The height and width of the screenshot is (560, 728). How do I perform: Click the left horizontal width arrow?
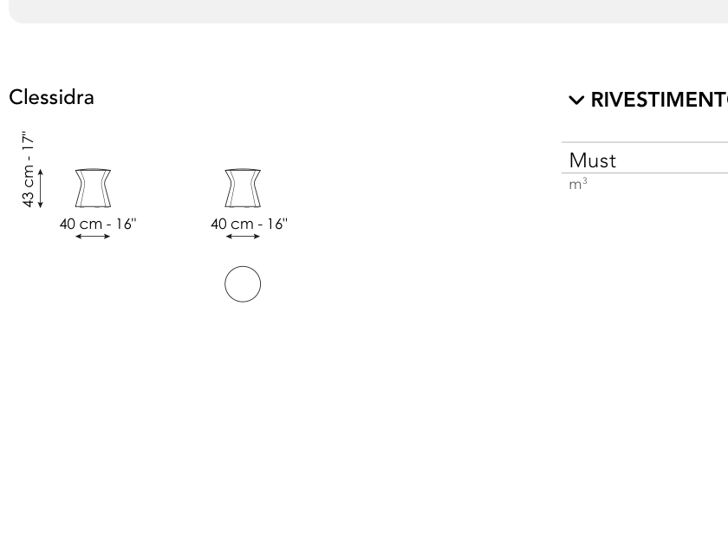(x=93, y=237)
